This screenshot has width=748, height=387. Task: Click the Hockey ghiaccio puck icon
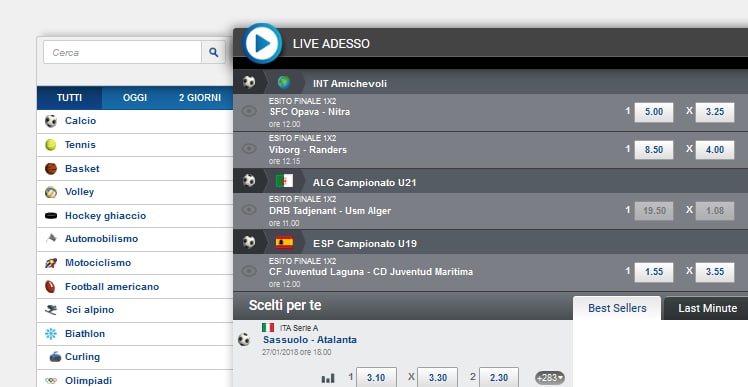tap(51, 216)
